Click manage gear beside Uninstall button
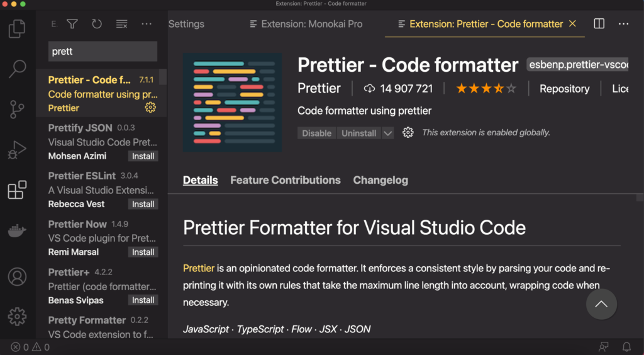 [x=408, y=133]
